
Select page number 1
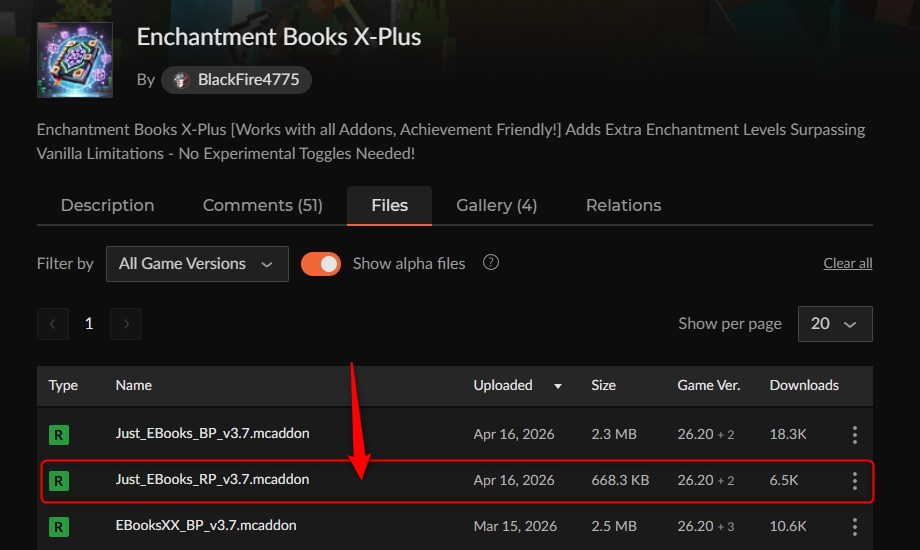click(x=89, y=324)
